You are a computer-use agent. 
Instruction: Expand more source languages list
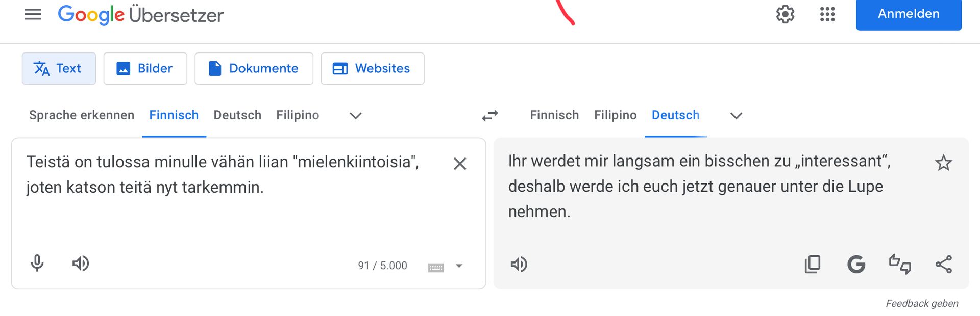pyautogui.click(x=356, y=116)
